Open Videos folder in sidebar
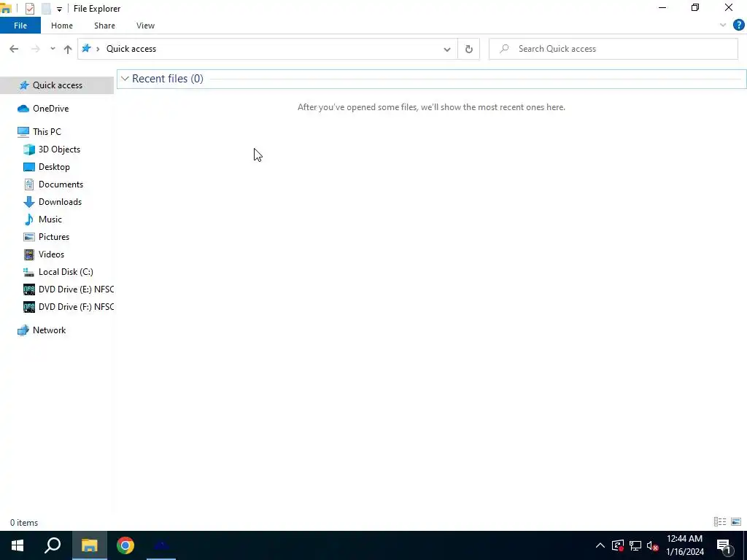This screenshot has height=560, width=747. tap(51, 254)
